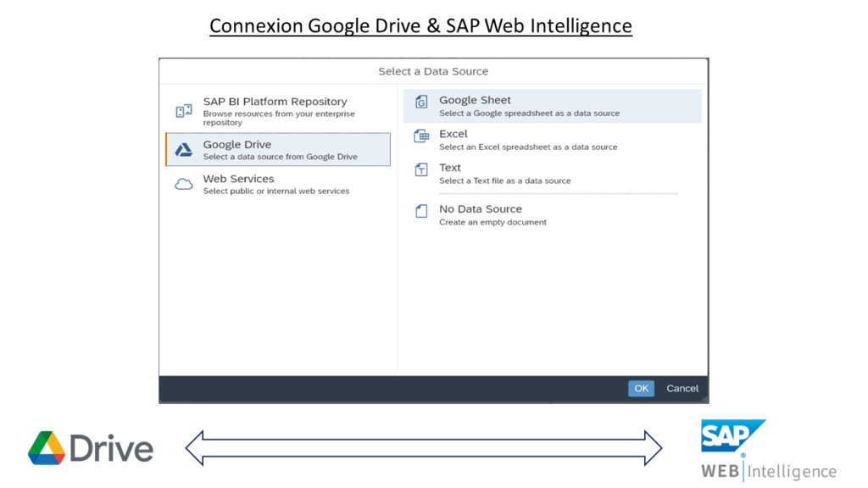The image size is (868, 488).
Task: Click the SAP Web Intelligence logo
Action: click(769, 450)
